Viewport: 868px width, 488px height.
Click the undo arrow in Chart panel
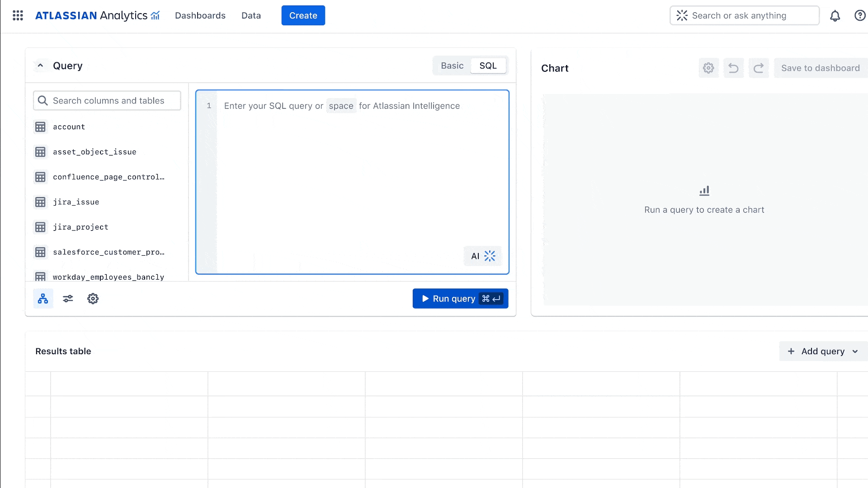coord(733,68)
